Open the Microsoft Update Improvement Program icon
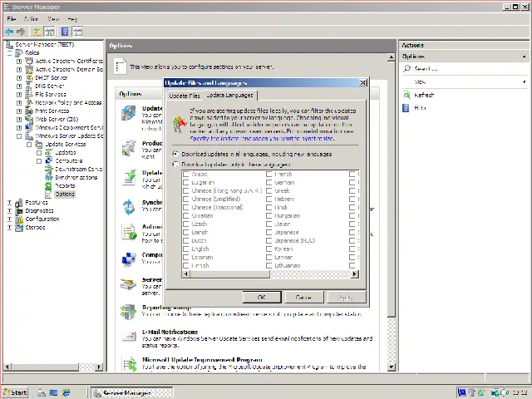 pos(130,364)
